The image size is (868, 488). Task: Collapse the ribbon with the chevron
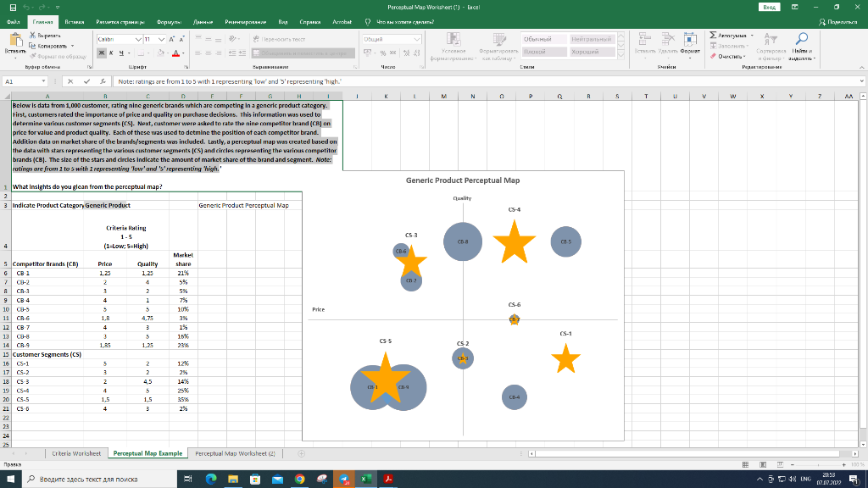[861, 67]
